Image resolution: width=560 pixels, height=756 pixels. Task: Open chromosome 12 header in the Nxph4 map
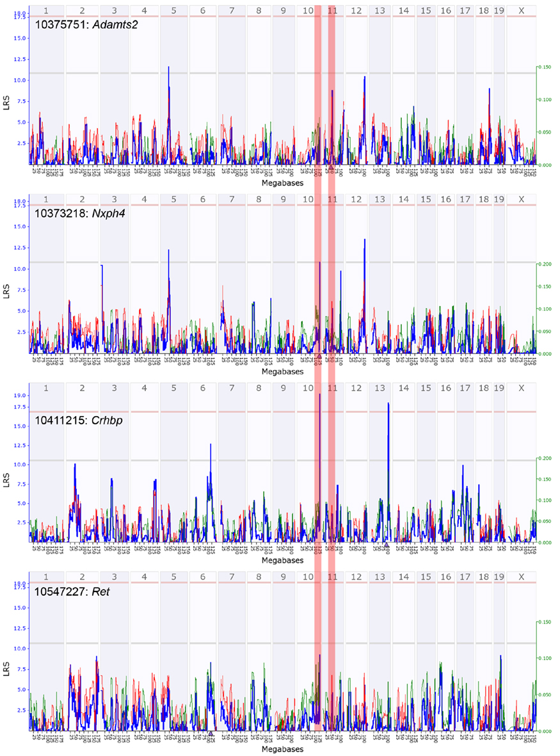click(356, 199)
